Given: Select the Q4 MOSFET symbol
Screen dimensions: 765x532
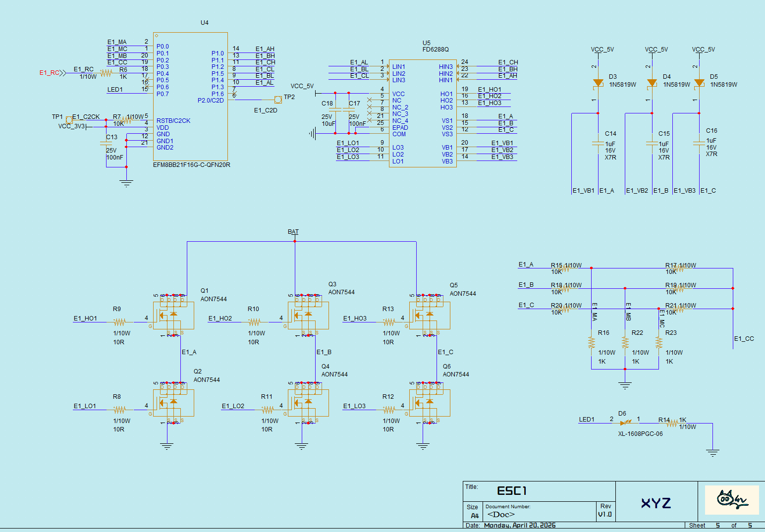Looking at the screenshot, I should (308, 403).
